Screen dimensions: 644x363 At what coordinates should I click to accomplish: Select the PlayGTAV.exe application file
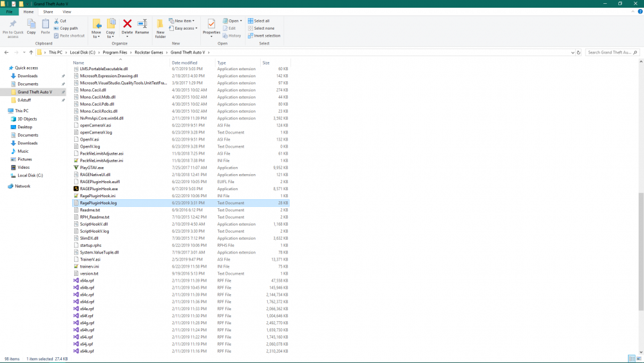coord(91,168)
